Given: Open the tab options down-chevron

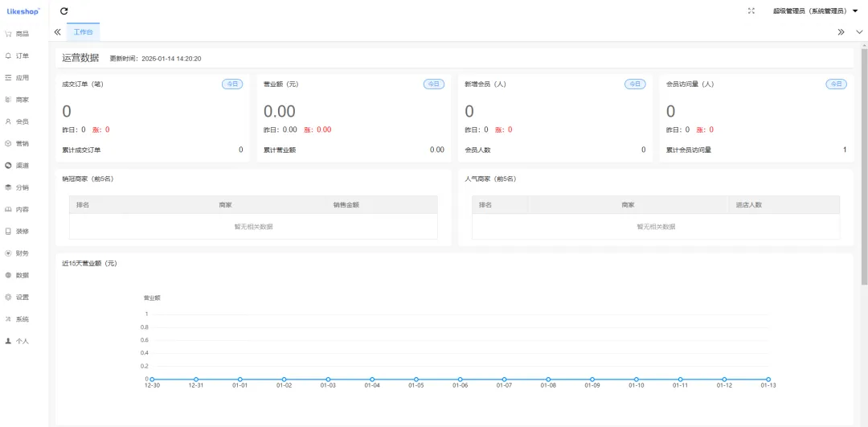Looking at the screenshot, I should 859,31.
